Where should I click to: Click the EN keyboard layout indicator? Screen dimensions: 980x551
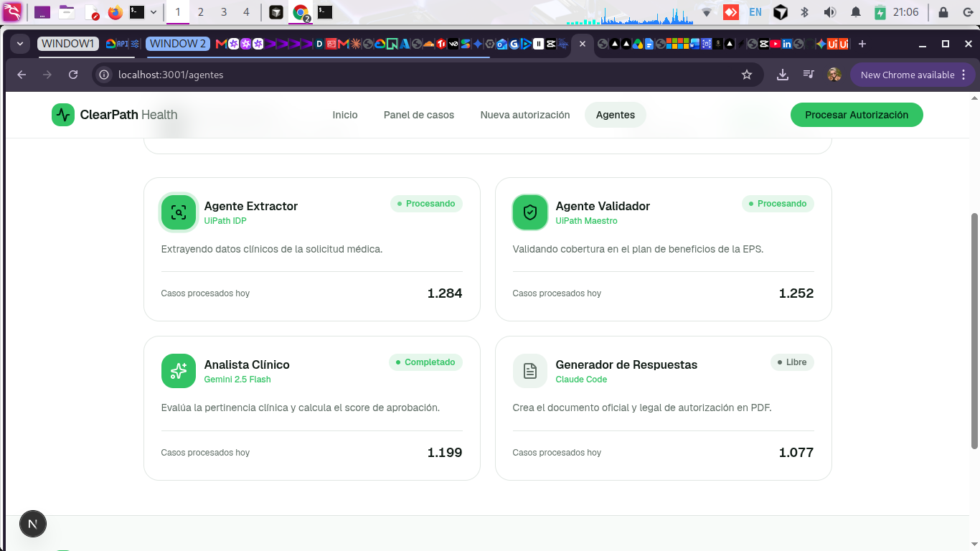pos(755,12)
